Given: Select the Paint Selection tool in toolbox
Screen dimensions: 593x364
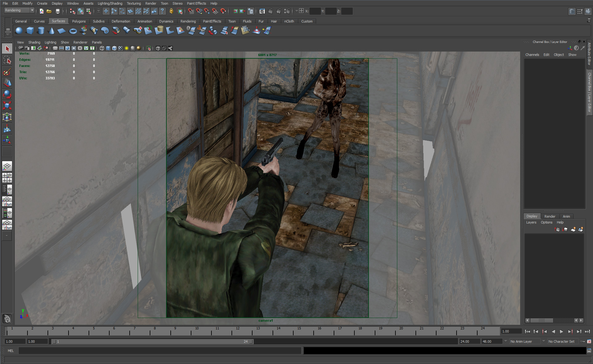Looking at the screenshot, I should tap(7, 72).
